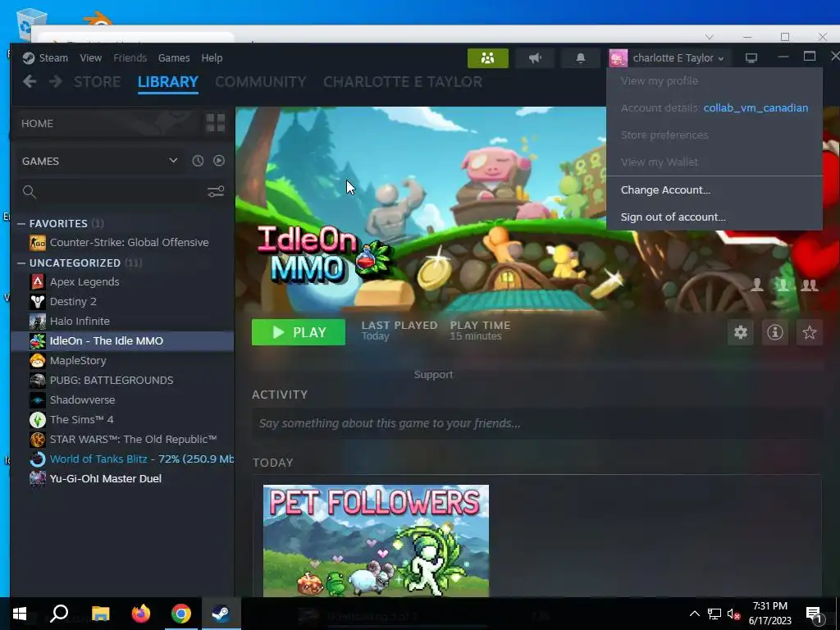Viewport: 840px width, 630px height.
Task: Click the World of Tanks Blitz progress ring
Action: pyautogui.click(x=38, y=459)
